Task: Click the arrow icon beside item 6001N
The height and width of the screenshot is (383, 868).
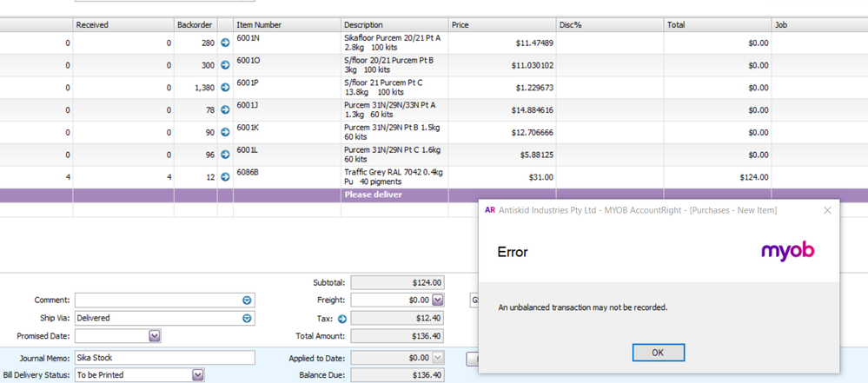Action: pos(225,43)
